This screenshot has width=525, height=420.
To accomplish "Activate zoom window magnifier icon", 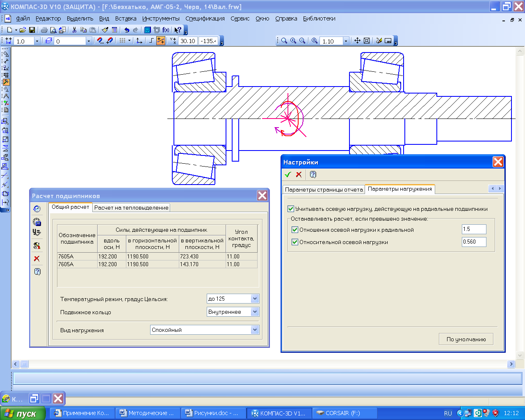I will 284,41.
